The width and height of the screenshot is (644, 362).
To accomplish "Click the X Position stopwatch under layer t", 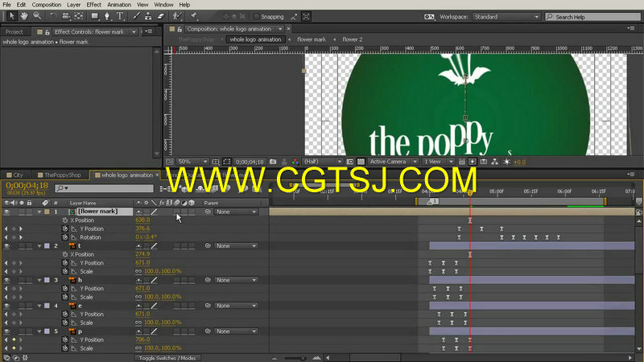I will pos(65,254).
